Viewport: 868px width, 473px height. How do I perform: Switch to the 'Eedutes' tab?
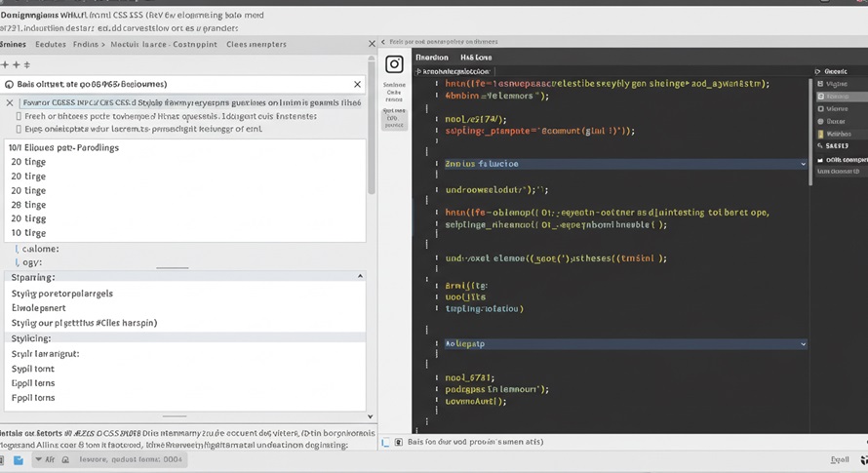click(51, 44)
